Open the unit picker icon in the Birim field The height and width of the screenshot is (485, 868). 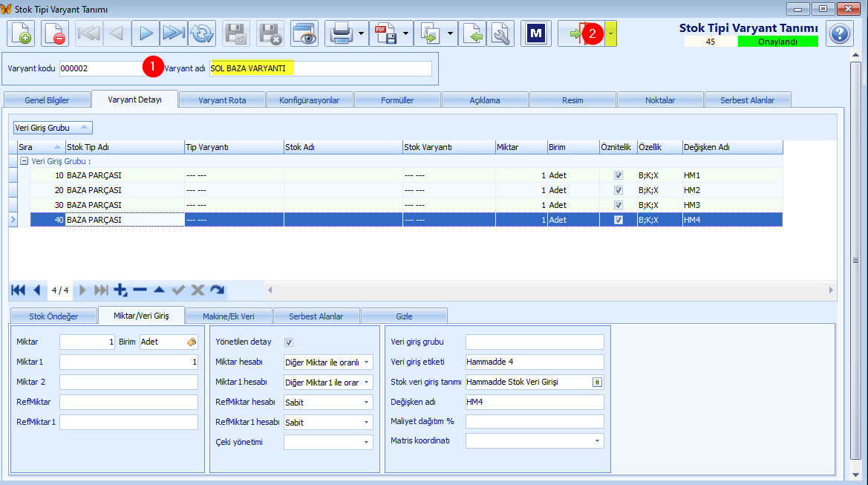tap(192, 342)
